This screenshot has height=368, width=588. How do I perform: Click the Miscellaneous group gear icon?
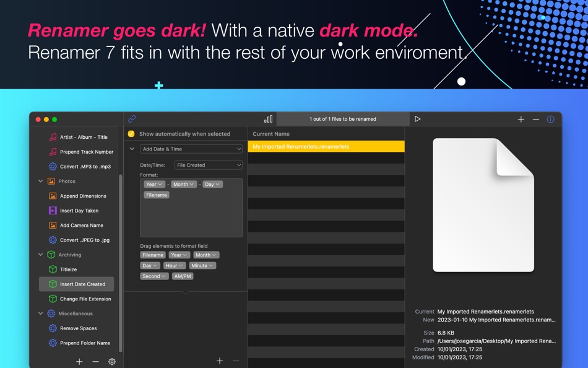pyautogui.click(x=51, y=313)
